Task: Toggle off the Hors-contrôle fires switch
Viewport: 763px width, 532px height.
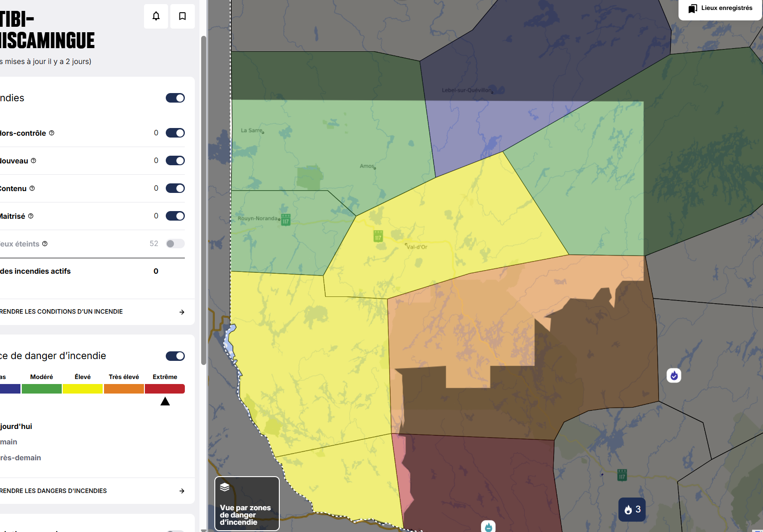Action: coord(175,133)
